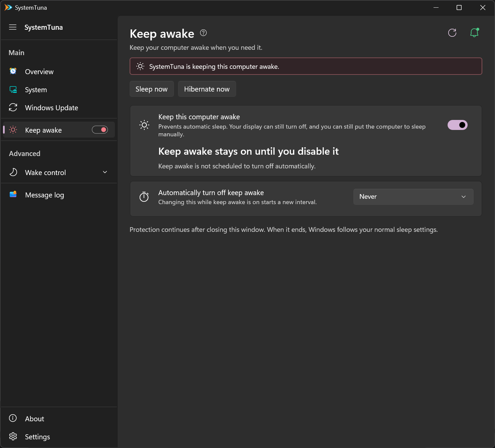This screenshot has height=448, width=495.
Task: Click the help question mark beside Keep awake
Action: pyautogui.click(x=203, y=33)
